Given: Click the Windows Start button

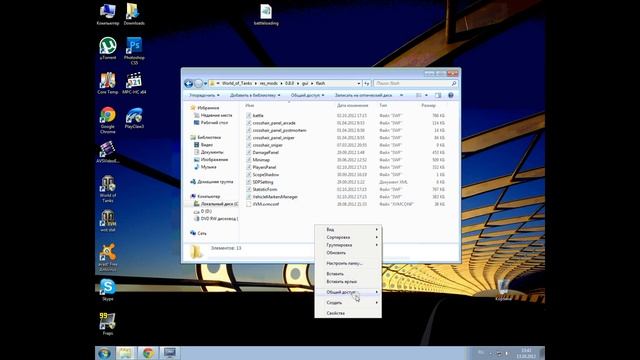Looking at the screenshot, I should (x=104, y=353).
